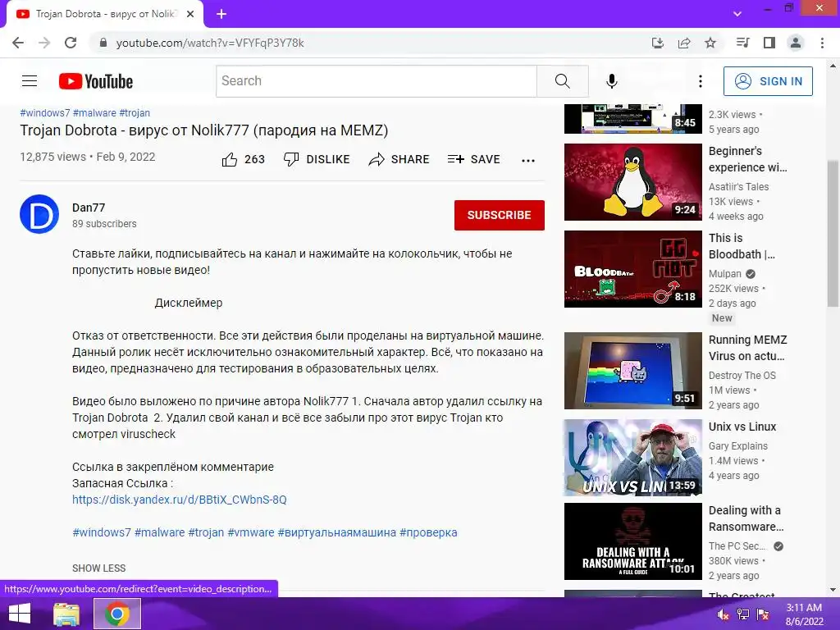
Task: Search with your voice microphone icon
Action: click(612, 81)
